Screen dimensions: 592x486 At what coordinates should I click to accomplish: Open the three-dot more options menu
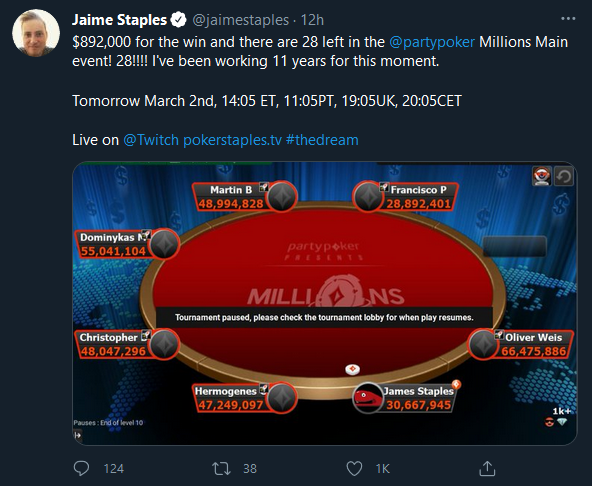568,19
